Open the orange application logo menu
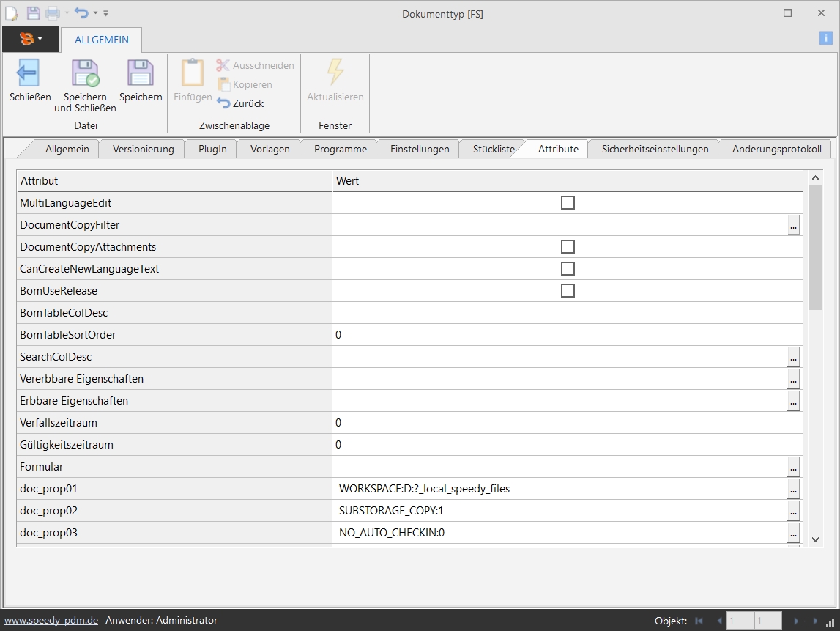The height and width of the screenshot is (631, 840). pyautogui.click(x=30, y=39)
